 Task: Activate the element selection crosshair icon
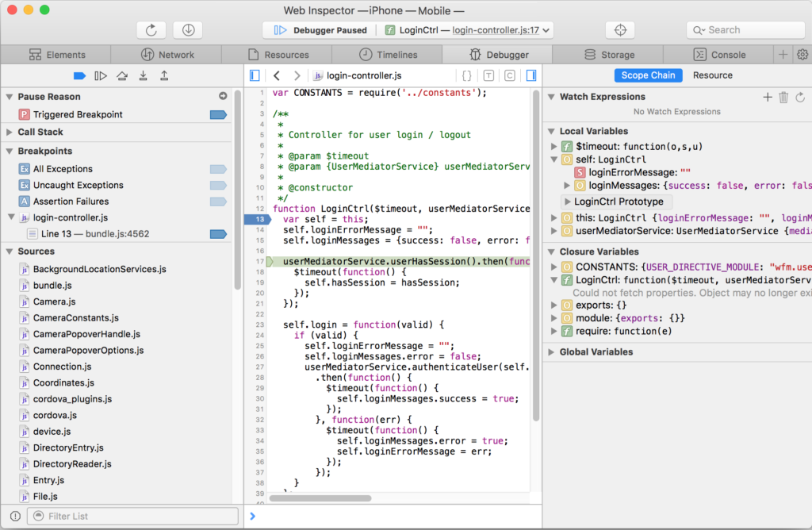(x=620, y=30)
